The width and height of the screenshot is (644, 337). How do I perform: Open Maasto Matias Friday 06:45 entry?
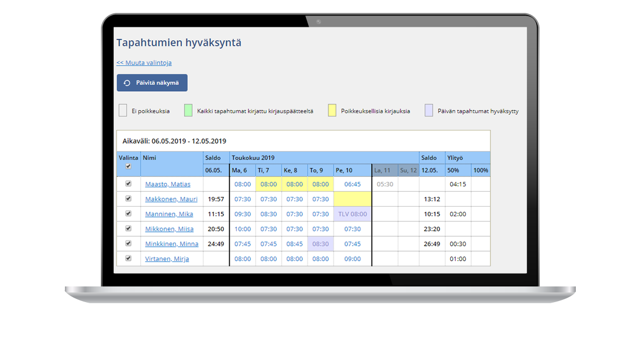pyautogui.click(x=353, y=184)
